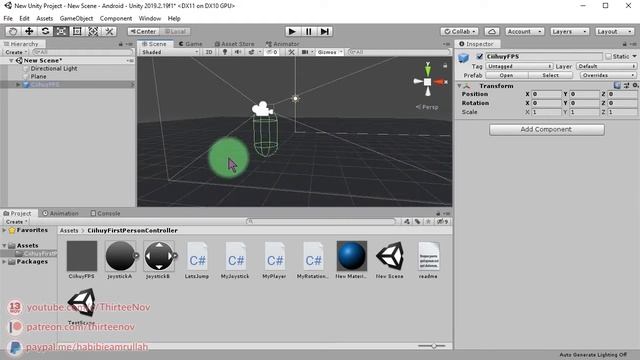Viewport: 640px width, 360px height.
Task: Select the Move tool
Action: tap(29, 31)
